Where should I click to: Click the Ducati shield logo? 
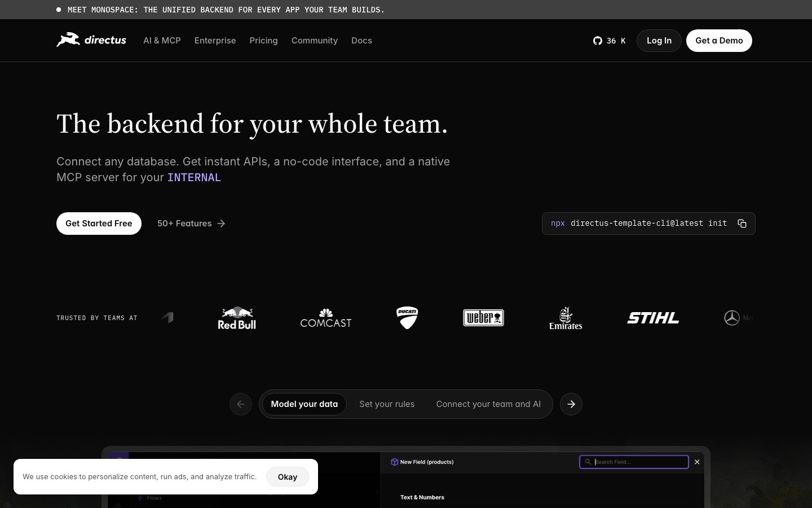point(407,318)
